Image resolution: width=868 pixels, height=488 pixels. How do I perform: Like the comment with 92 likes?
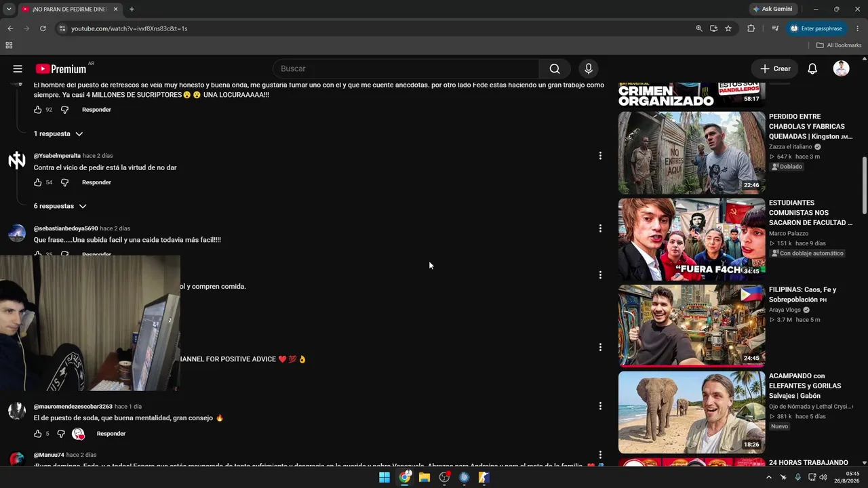[x=38, y=110]
